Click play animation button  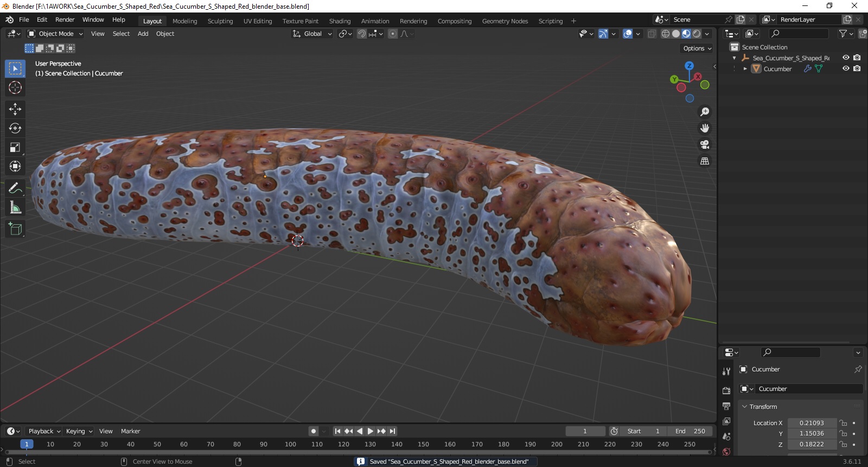point(370,431)
